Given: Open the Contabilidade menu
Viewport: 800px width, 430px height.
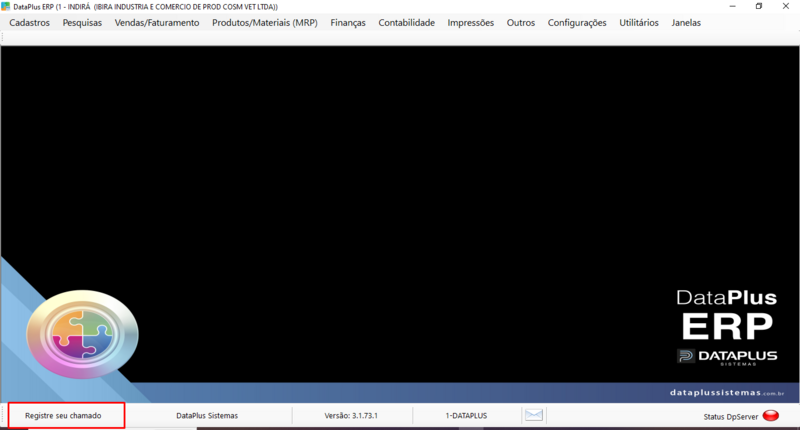Looking at the screenshot, I should point(407,23).
